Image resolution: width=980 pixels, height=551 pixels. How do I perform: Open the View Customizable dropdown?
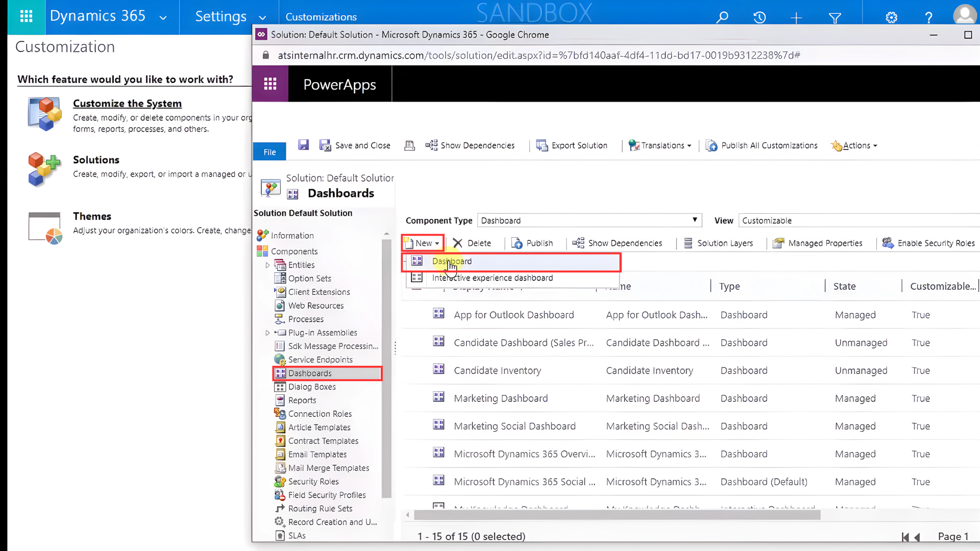click(x=859, y=220)
